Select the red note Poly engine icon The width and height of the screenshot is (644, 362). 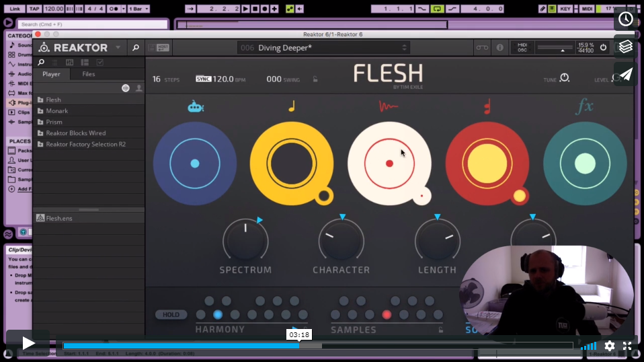coord(487,107)
